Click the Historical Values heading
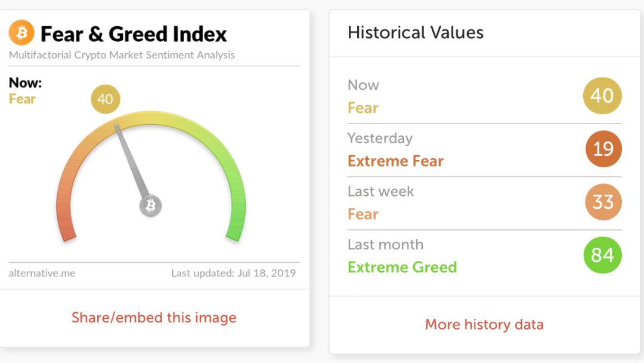This screenshot has height=363, width=644. pos(416,32)
